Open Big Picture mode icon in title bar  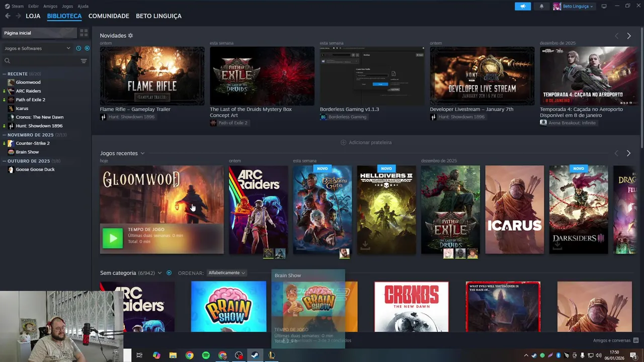[604, 6]
